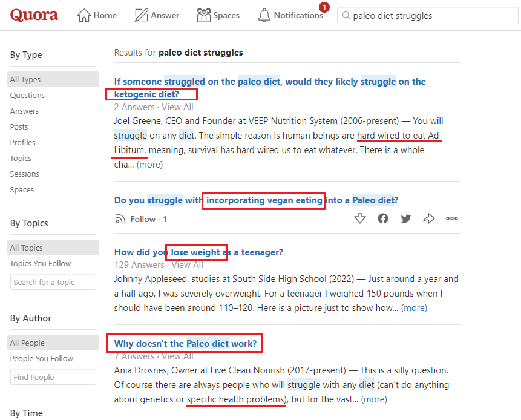
Task: Click Results for paleo diet struggles heading
Action: (x=179, y=53)
